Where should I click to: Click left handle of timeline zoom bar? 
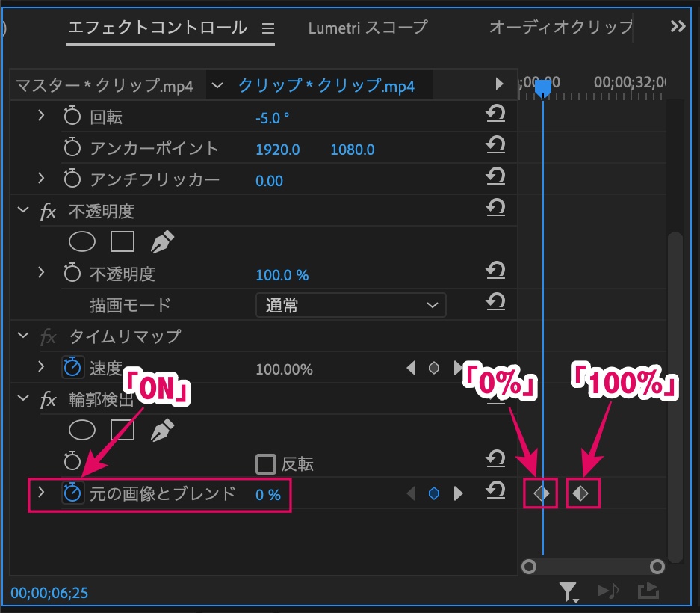point(529,567)
